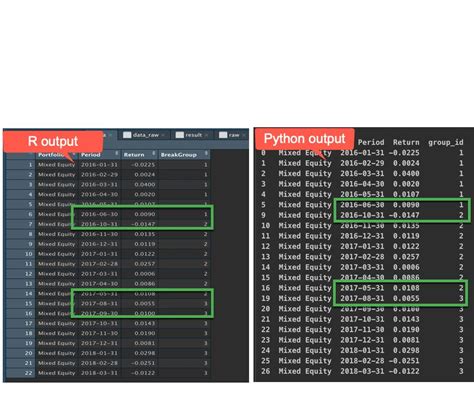474x410 pixels.
Task: Click the Period column header in R table
Action: click(x=91, y=155)
